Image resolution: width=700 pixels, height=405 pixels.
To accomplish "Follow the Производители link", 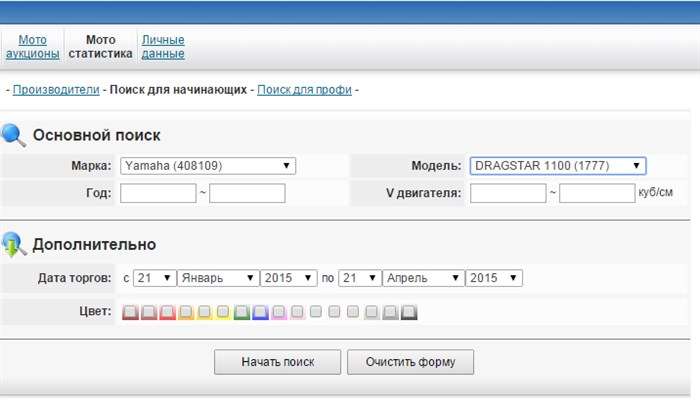I will pos(56,89).
